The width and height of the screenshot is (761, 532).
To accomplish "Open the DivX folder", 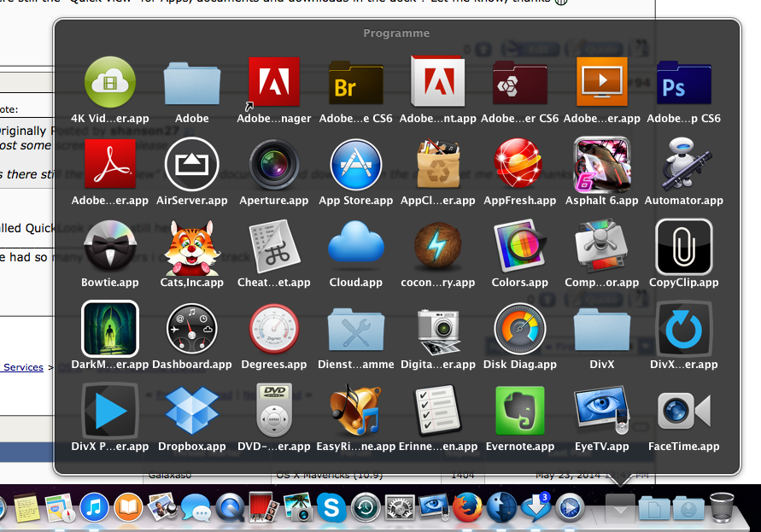I will pos(602,330).
